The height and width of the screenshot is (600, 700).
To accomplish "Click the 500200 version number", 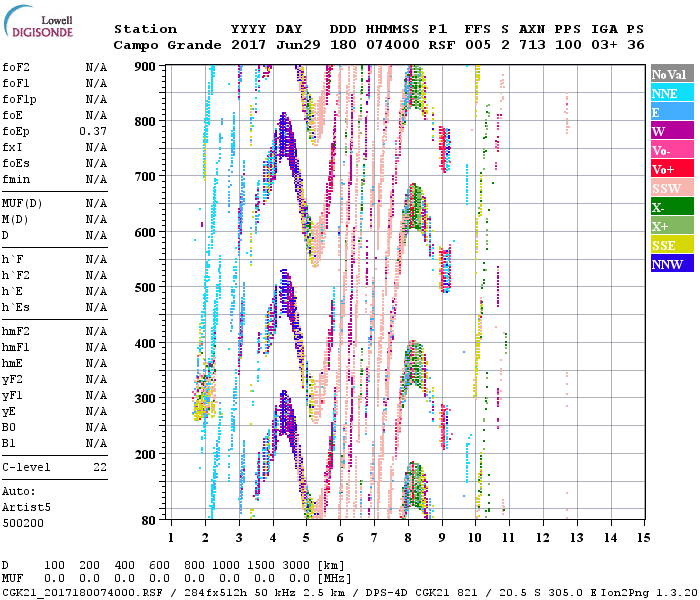I will [23, 523].
